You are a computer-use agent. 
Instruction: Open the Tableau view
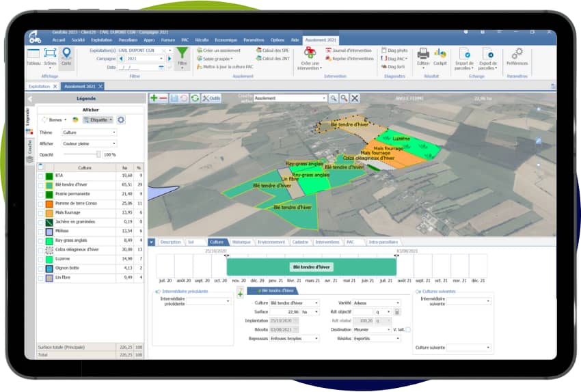pos(33,55)
